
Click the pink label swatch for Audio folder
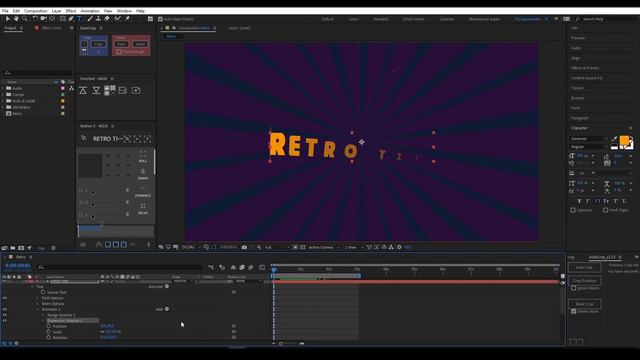62,88
